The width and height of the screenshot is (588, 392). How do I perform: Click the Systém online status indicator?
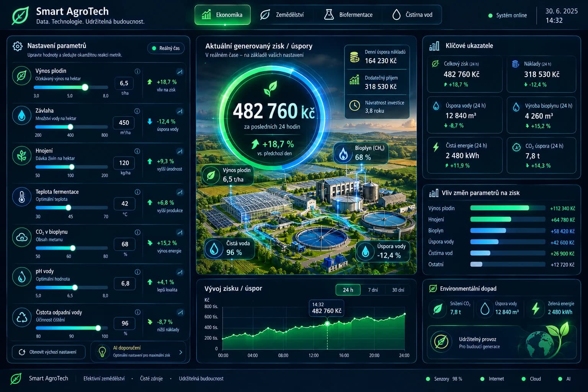(508, 15)
